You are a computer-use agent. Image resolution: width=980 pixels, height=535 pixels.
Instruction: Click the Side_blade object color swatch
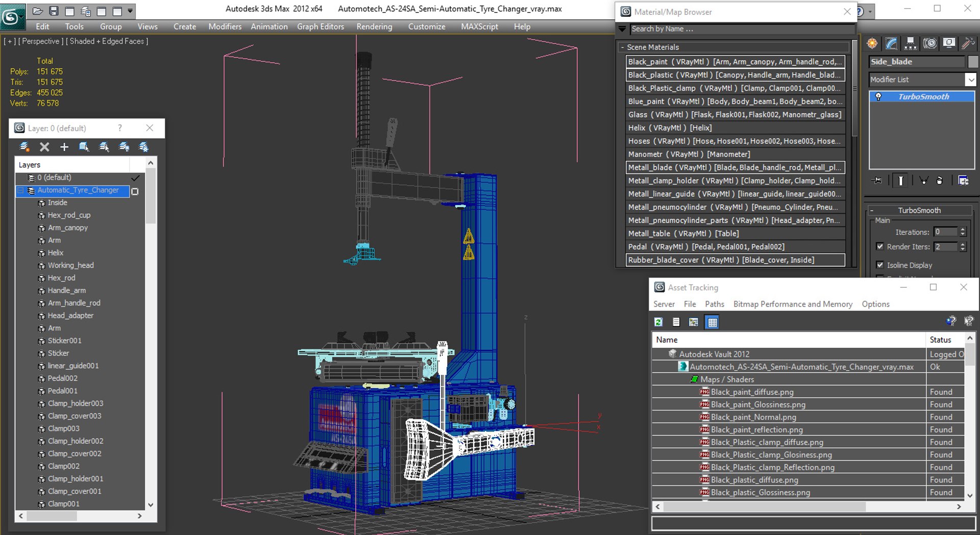pyautogui.click(x=973, y=62)
